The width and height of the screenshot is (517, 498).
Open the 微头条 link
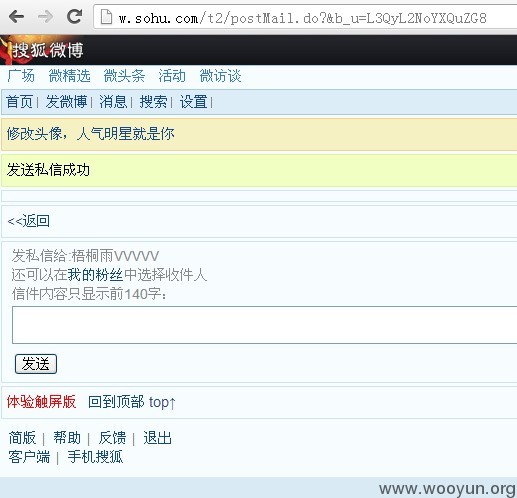point(124,76)
